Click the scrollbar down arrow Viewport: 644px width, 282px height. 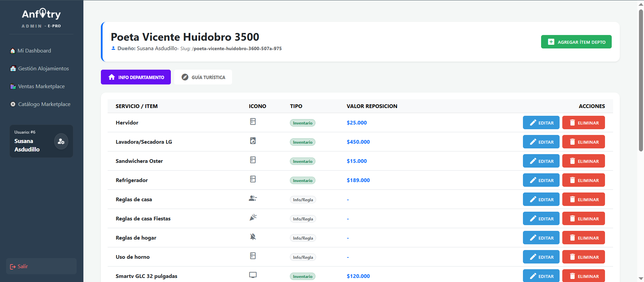click(641, 279)
